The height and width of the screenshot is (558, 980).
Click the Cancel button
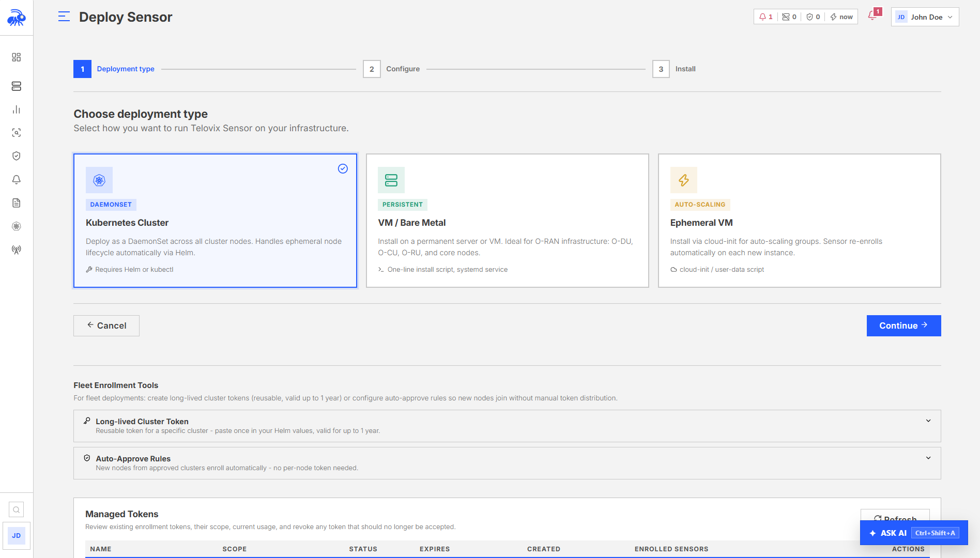click(106, 326)
